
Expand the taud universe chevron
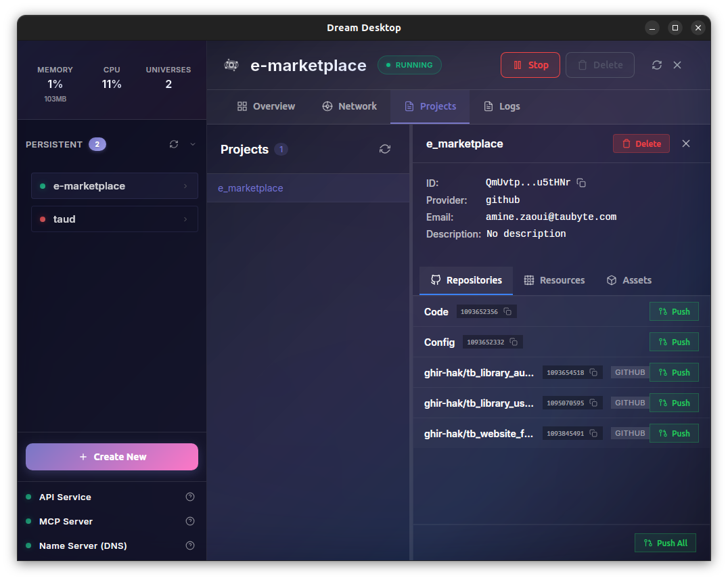[185, 219]
